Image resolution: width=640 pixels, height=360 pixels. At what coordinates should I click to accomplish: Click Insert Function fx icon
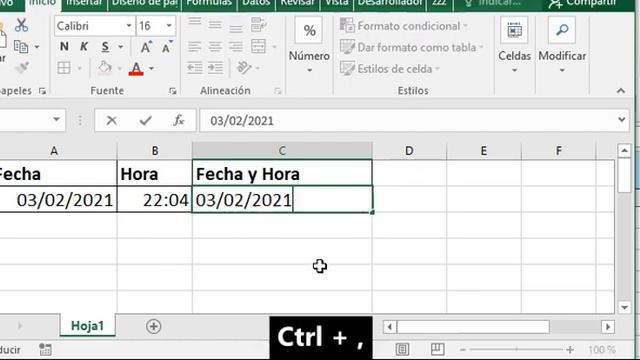click(x=179, y=120)
